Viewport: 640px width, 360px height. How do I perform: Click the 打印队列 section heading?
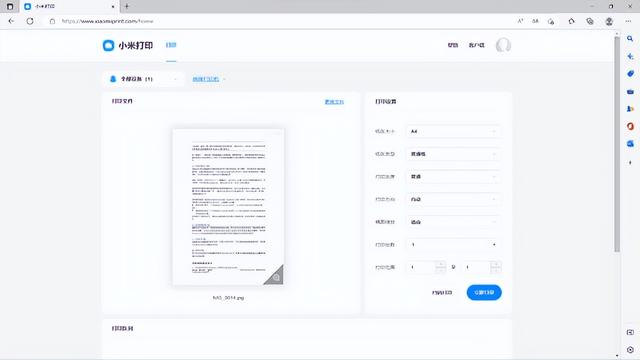(x=122, y=328)
